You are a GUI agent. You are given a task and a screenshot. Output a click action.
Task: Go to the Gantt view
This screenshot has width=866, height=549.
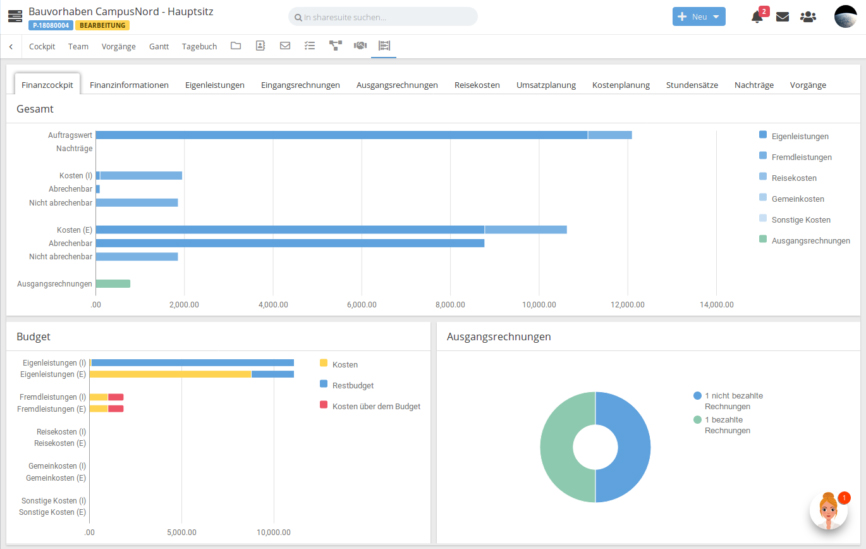[x=159, y=46]
